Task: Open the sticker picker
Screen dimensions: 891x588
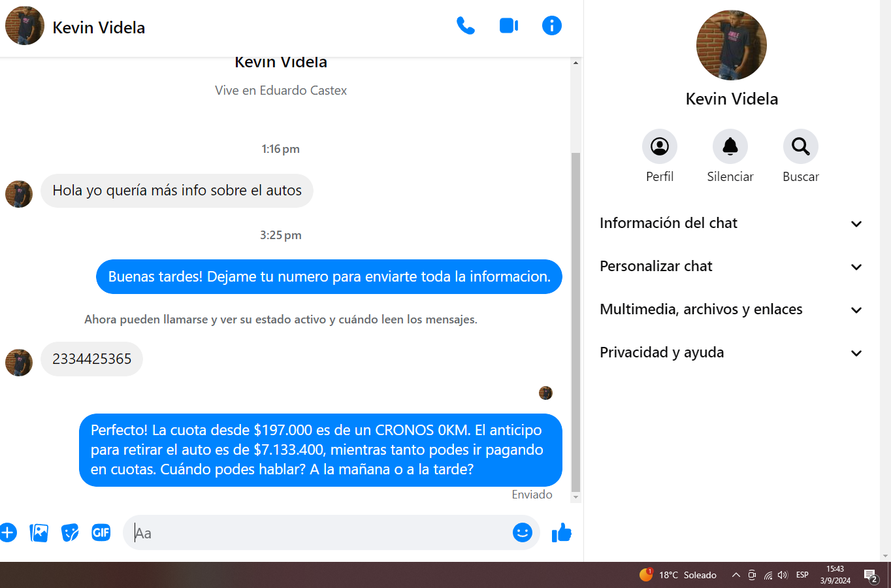Action: [x=70, y=532]
